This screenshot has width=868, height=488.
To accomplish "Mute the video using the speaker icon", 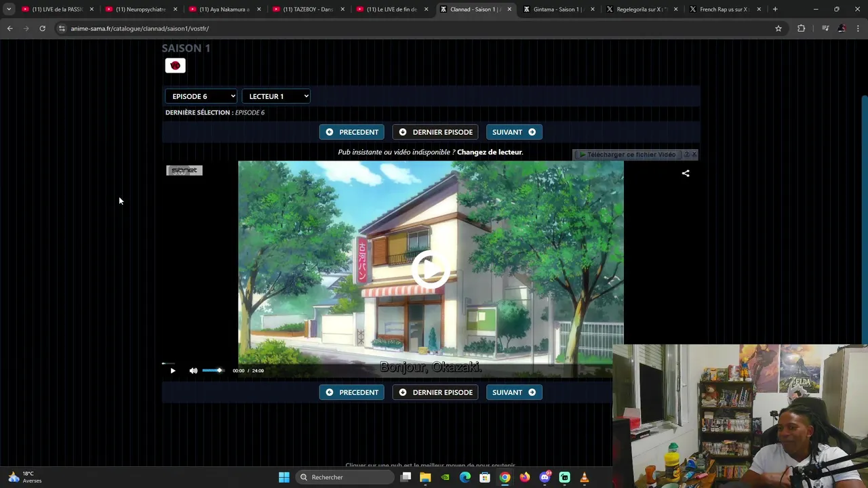I will (x=193, y=371).
